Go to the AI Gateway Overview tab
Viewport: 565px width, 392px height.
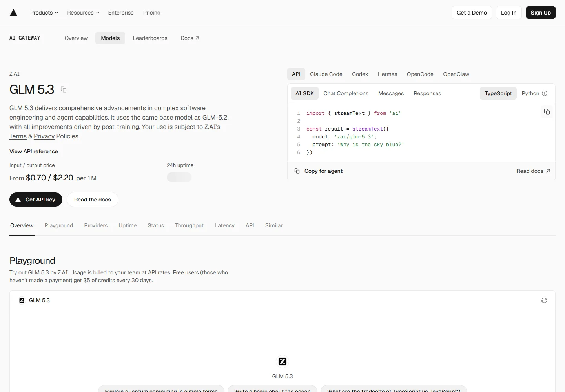click(76, 38)
